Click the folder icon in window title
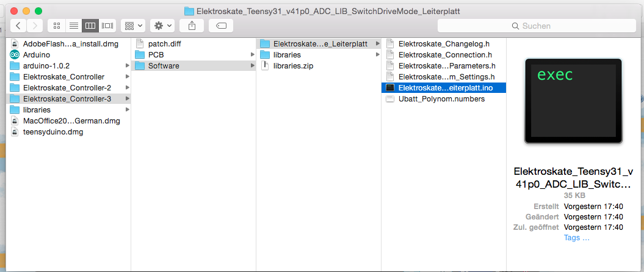Screen dimensions: 644x272 [x=189, y=11]
